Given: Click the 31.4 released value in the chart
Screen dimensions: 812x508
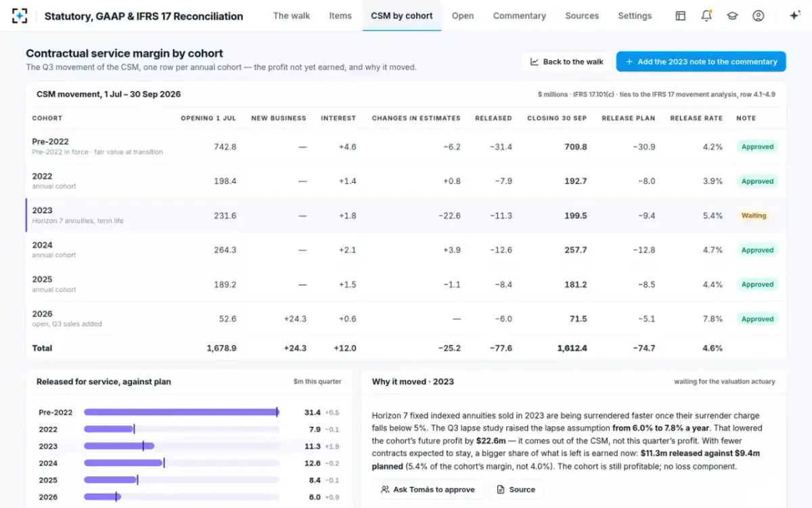Looking at the screenshot, I should (x=312, y=412).
